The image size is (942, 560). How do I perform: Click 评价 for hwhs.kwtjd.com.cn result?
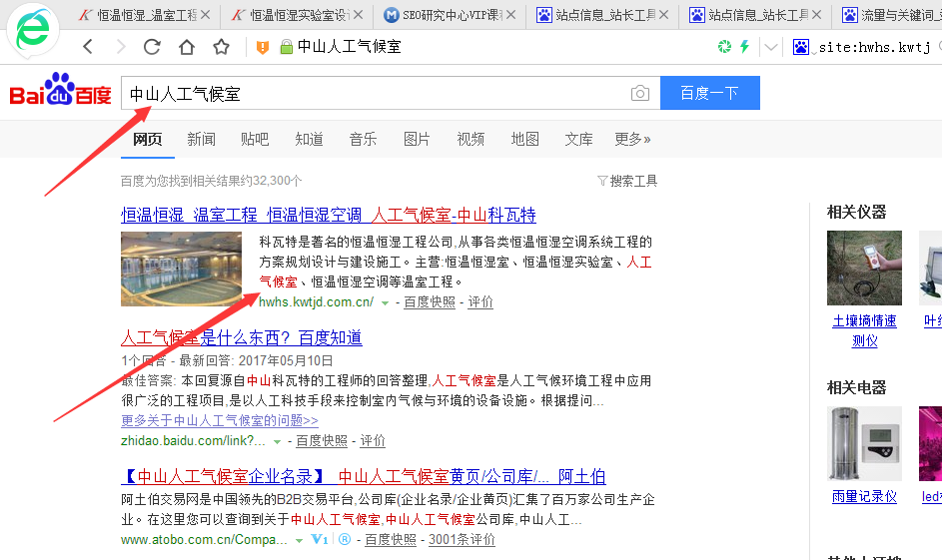pyautogui.click(x=480, y=301)
